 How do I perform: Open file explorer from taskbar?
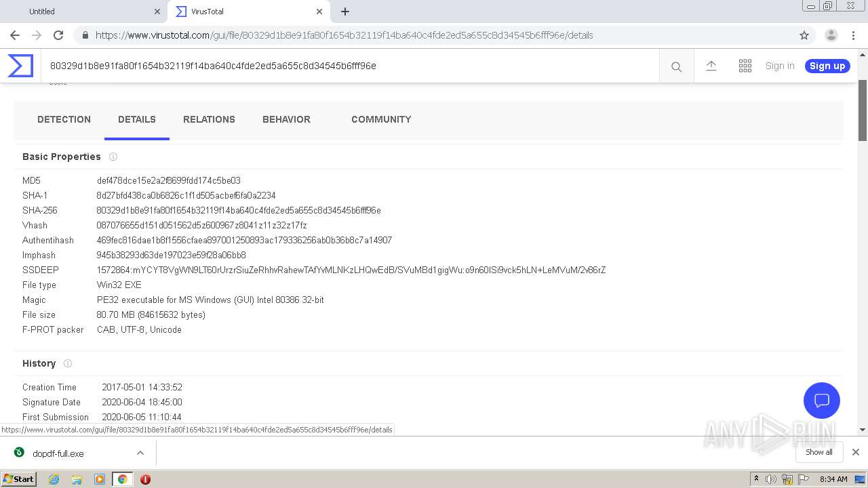point(77,479)
